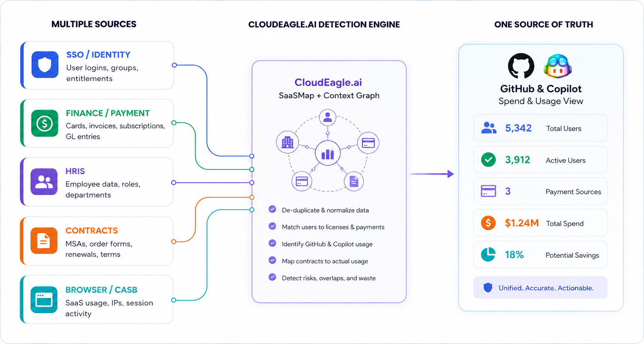Viewport: 644px width, 344px height.
Task: Click the "5,342" total users value
Action: (518, 128)
